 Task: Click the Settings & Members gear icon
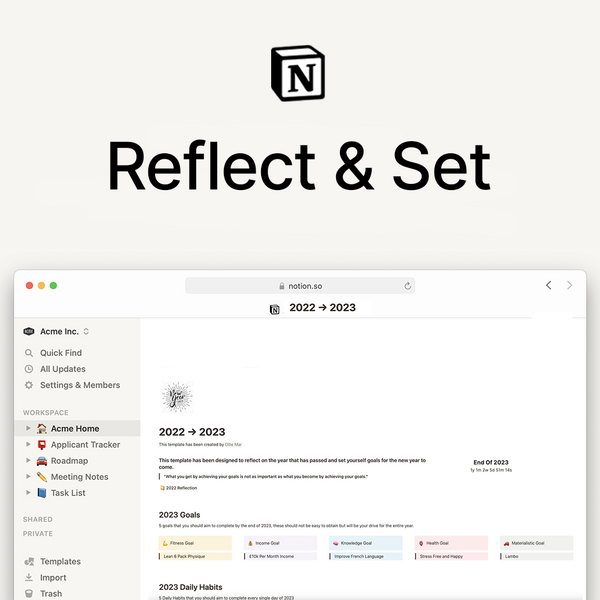tap(29, 385)
